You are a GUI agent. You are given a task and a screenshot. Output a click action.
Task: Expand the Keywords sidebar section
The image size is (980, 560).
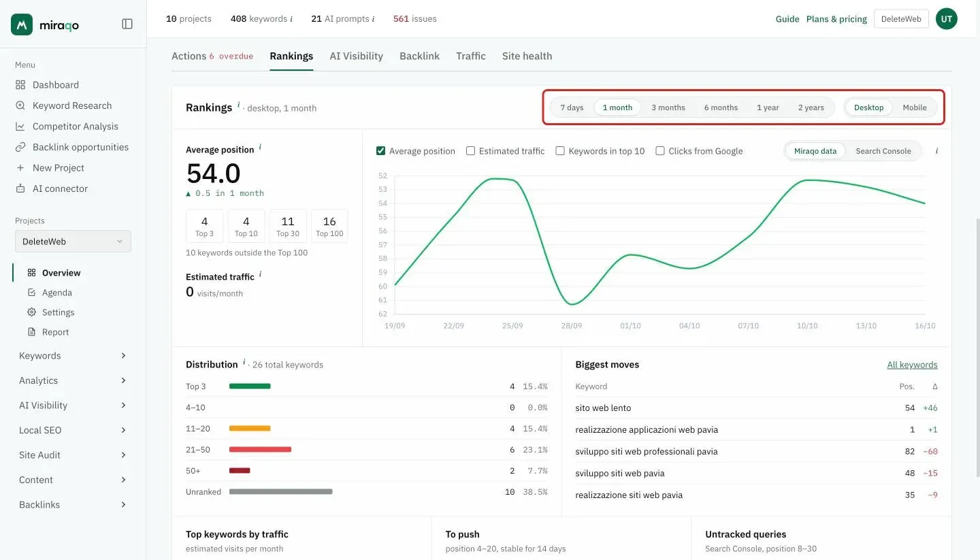coord(73,356)
